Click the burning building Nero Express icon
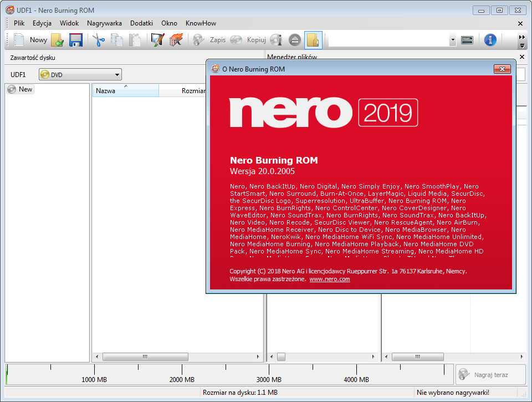This screenshot has width=532, height=402. click(176, 40)
